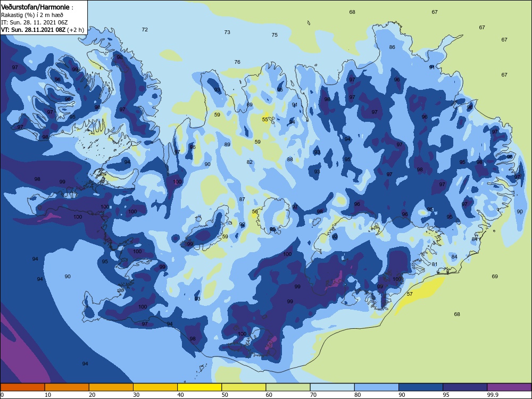Click the humidity value 76 on the map
This screenshot has width=532, height=399.
pos(237,62)
